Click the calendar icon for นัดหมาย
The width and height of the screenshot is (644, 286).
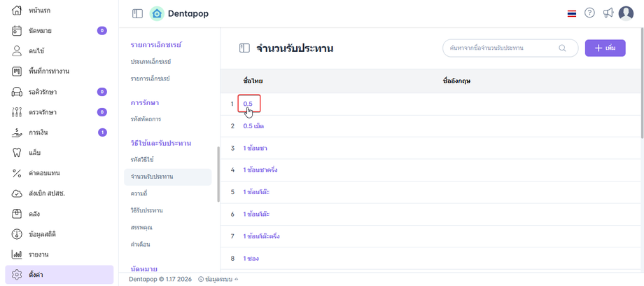[17, 30]
